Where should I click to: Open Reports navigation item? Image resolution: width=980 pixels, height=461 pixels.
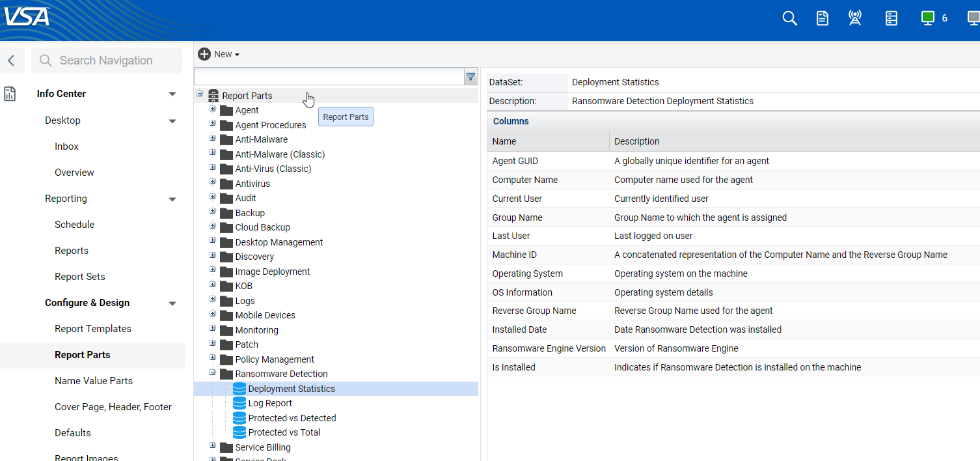pos(72,251)
